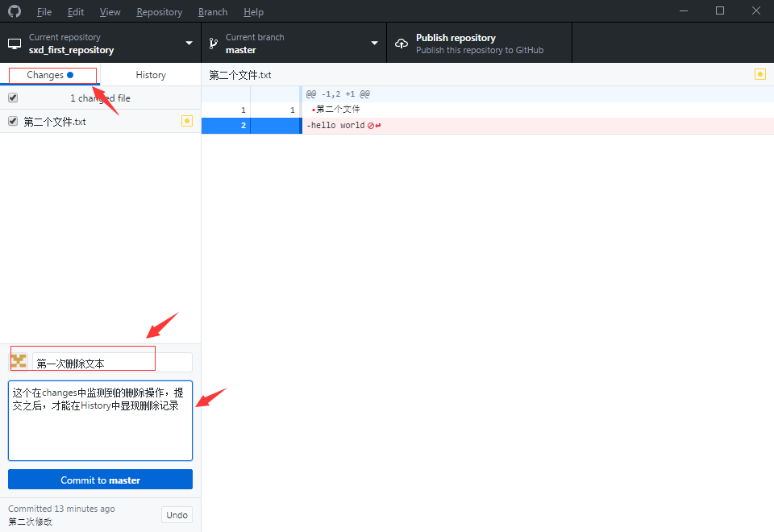The image size is (774, 532).
Task: Switch to the Changes tab
Action: [x=50, y=74]
